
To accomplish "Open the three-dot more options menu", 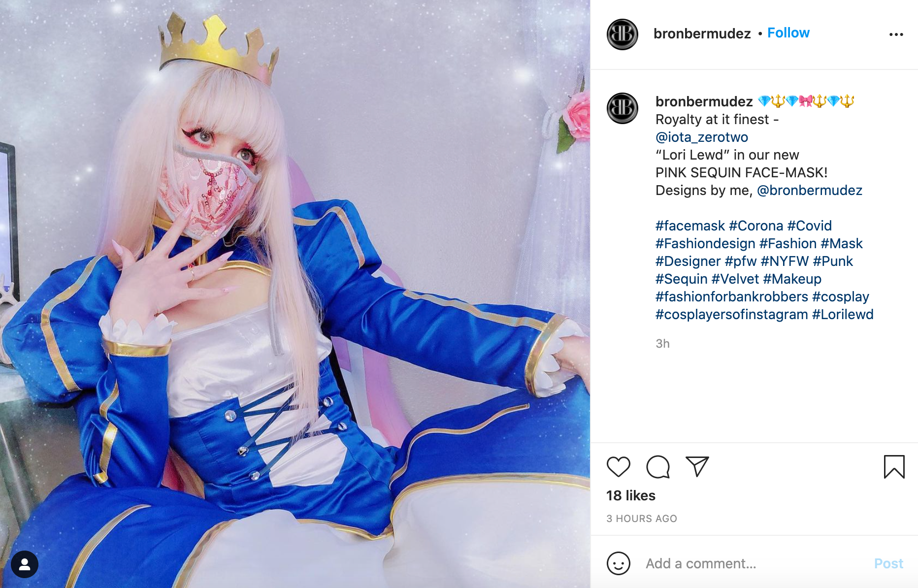I will [x=896, y=34].
